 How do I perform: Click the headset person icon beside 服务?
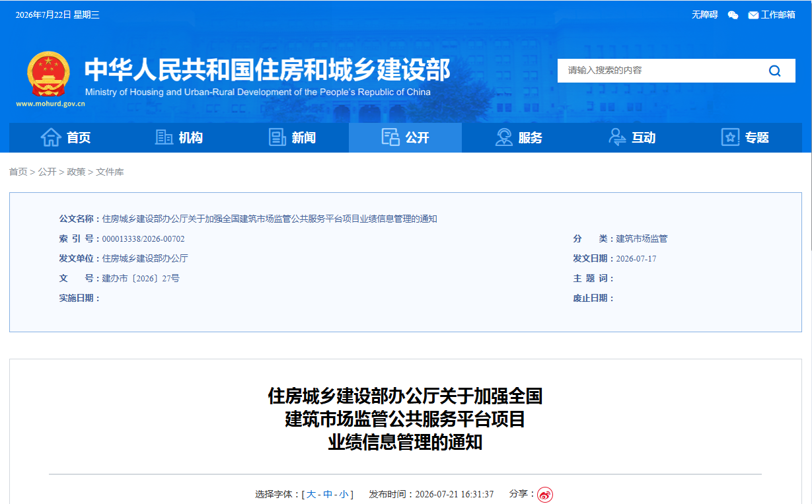[x=504, y=137]
